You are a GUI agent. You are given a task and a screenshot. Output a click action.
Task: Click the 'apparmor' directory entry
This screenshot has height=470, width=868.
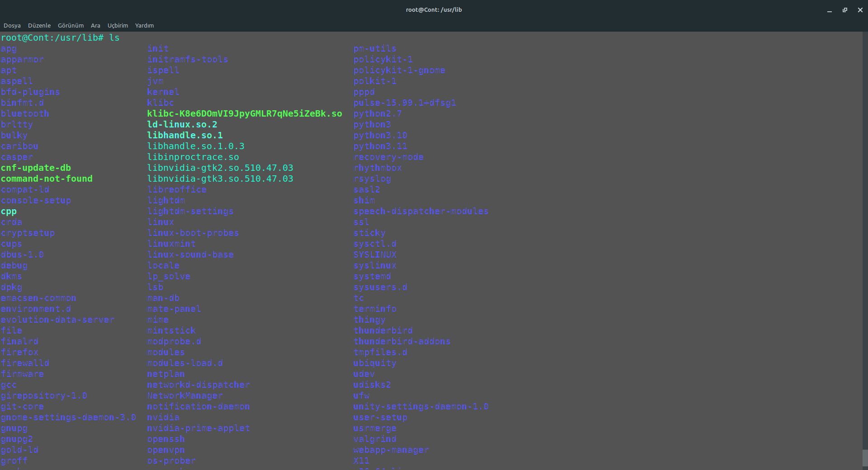(x=23, y=60)
